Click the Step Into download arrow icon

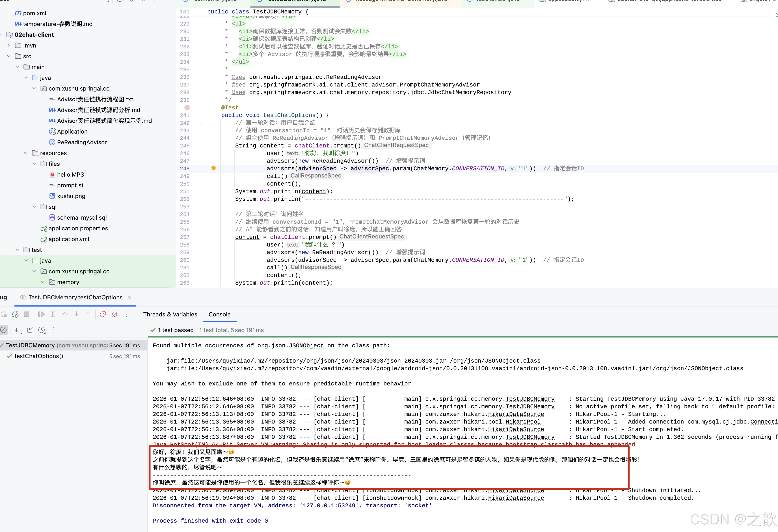click(76, 314)
